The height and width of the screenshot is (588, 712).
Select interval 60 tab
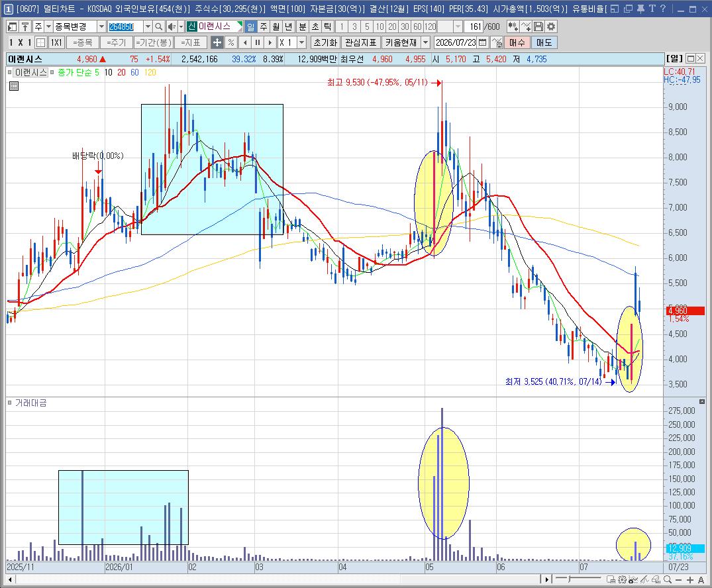point(417,26)
